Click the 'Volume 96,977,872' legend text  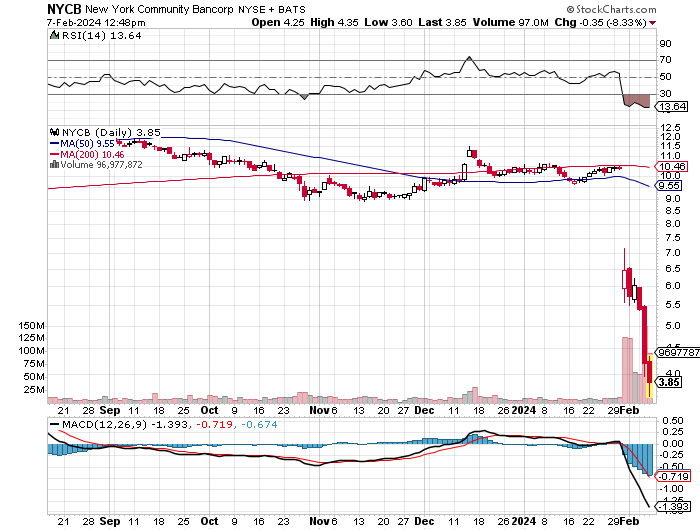101,164
